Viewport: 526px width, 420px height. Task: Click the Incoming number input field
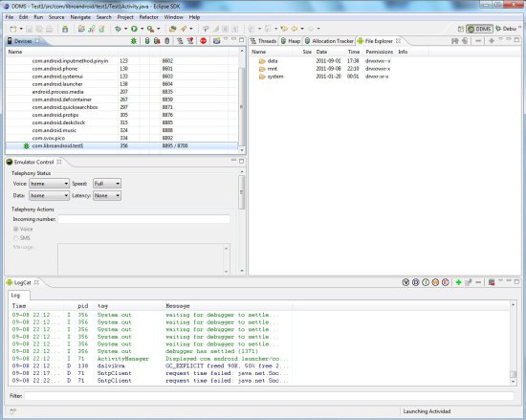[x=143, y=219]
